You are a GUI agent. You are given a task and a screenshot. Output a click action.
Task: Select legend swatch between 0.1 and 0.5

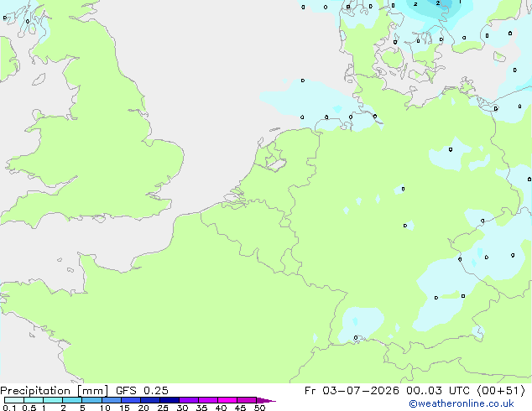pyautogui.click(x=14, y=400)
